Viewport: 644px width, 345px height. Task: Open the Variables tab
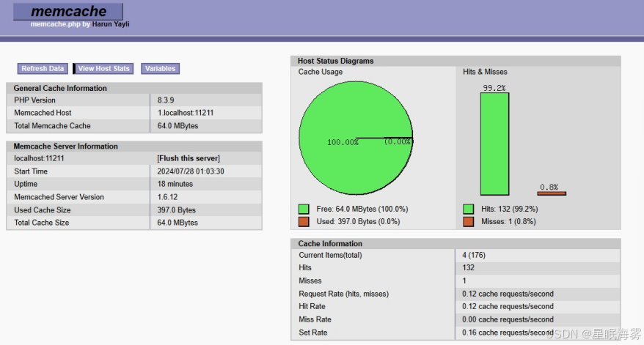160,69
